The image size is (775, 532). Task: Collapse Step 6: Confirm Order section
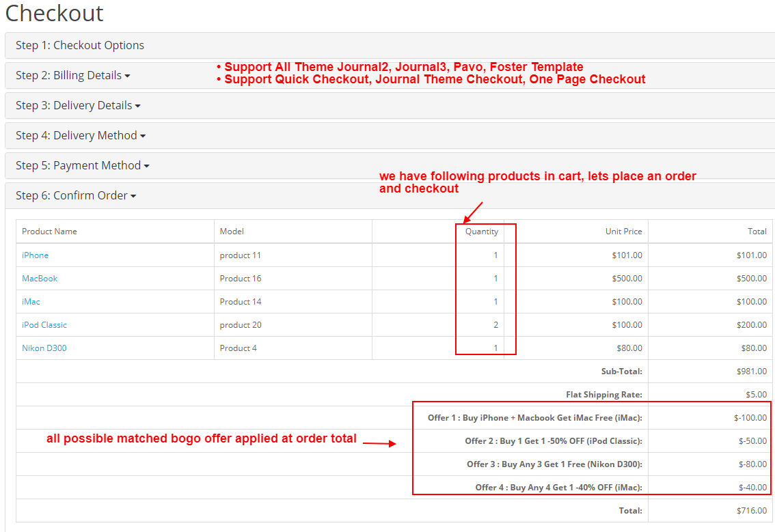[76, 196]
